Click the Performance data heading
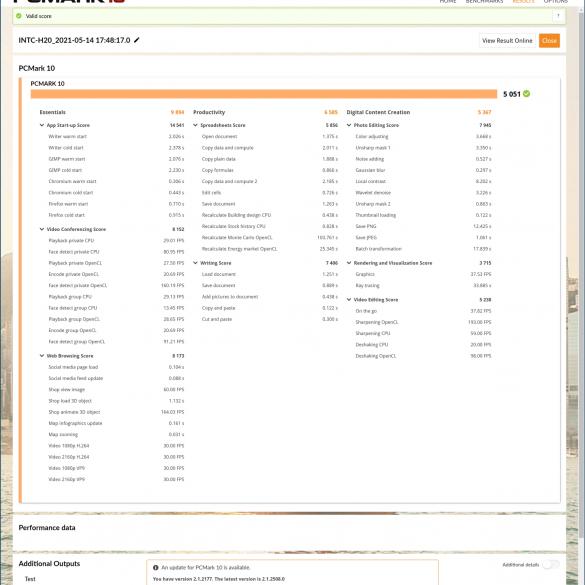 tap(47, 528)
